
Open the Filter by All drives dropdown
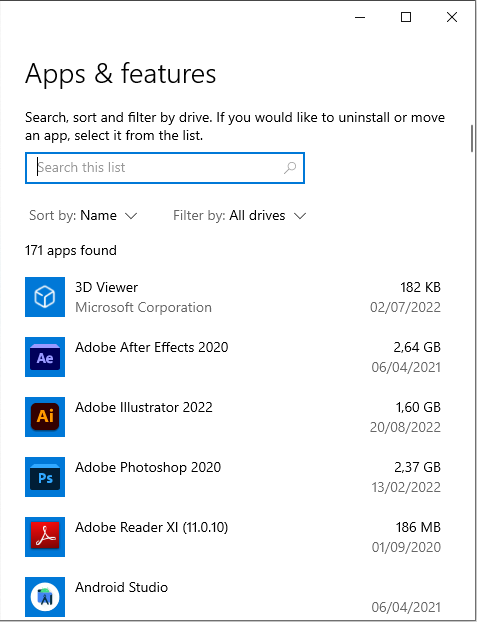click(239, 215)
